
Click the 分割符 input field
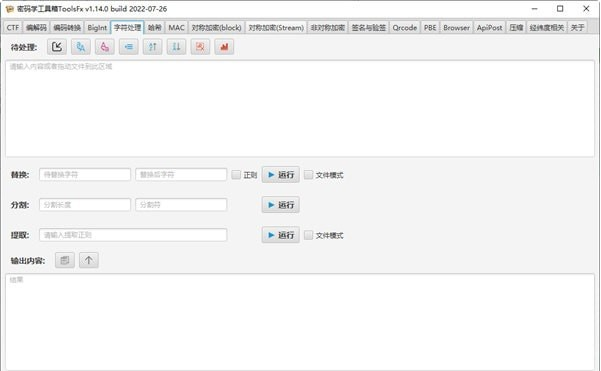pos(181,205)
